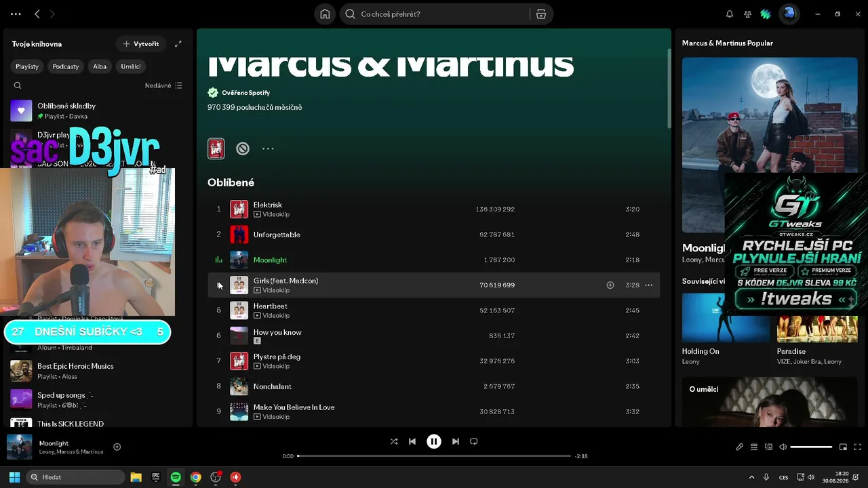Open the play queue

click(754, 447)
